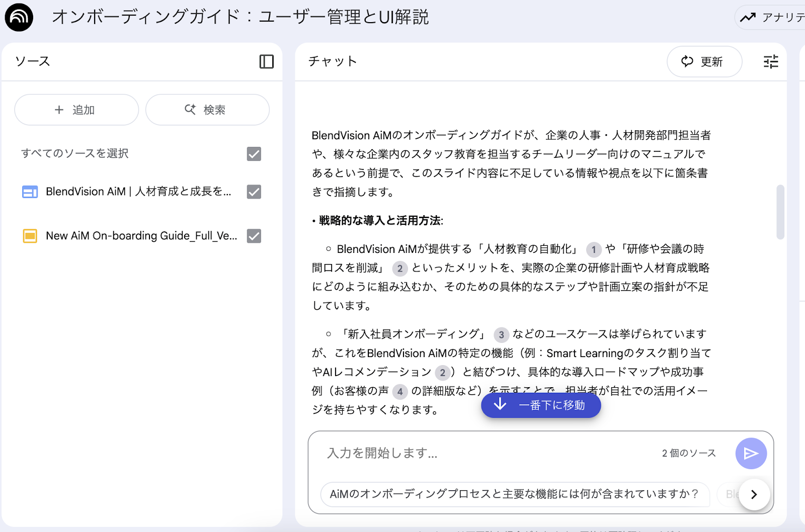Deselect the New AiM On-boarding Guide checkbox

coord(255,236)
